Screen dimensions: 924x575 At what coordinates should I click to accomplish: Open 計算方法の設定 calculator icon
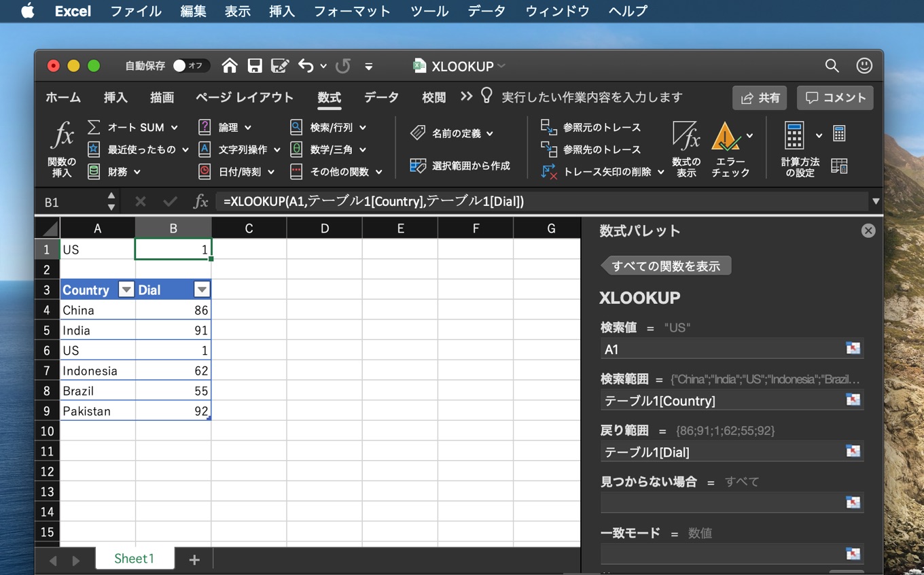[794, 135]
